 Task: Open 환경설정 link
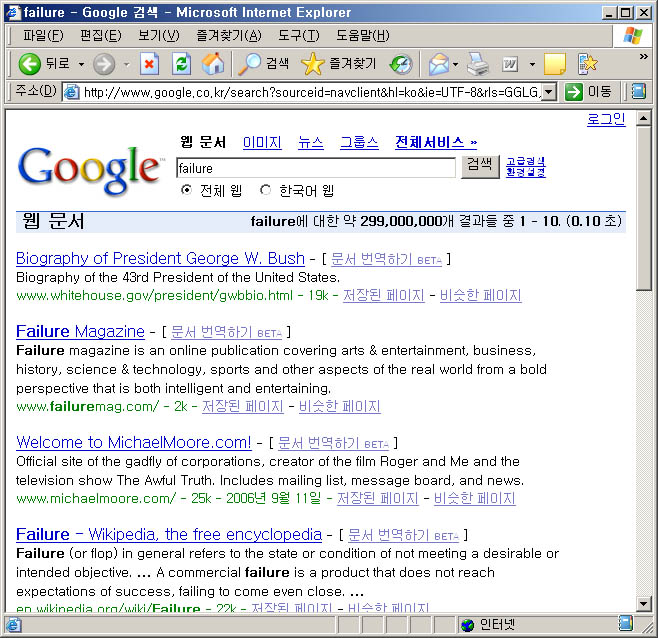click(x=525, y=172)
